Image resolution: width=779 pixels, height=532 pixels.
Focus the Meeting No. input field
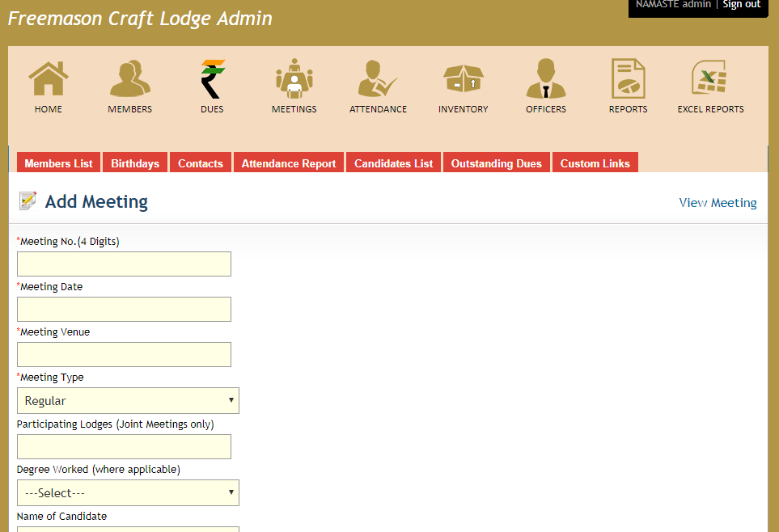(124, 264)
